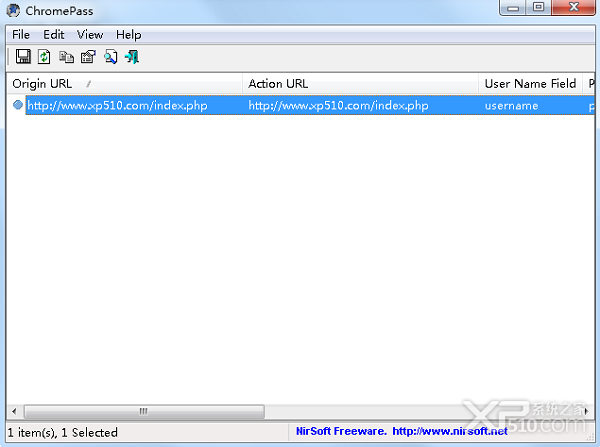Click the 'username' cell in the row
Image resolution: width=600 pixels, height=447 pixels.
tap(511, 106)
